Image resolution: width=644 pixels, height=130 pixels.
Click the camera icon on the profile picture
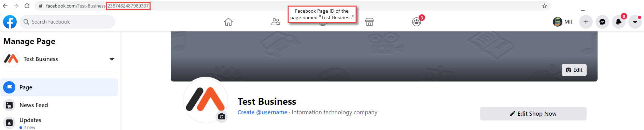coord(222,117)
